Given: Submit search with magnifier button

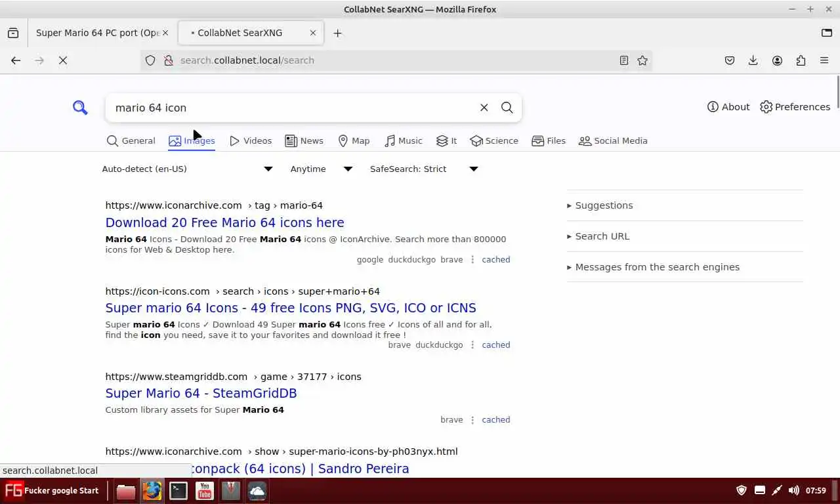Looking at the screenshot, I should pyautogui.click(x=507, y=108).
